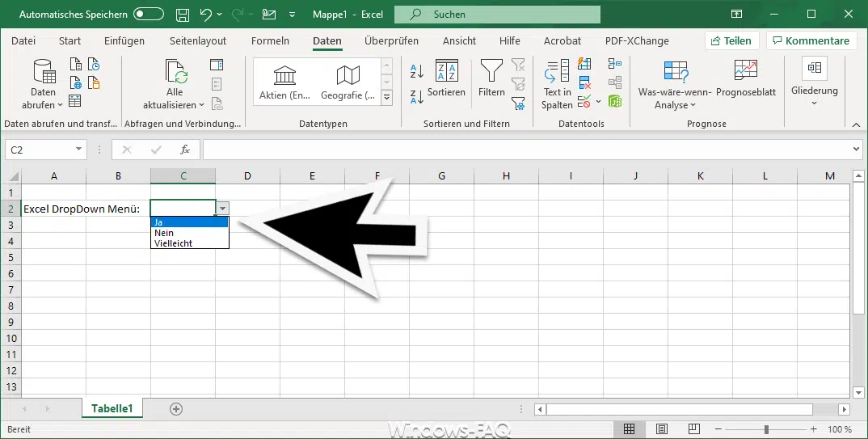Choose 'Vielleicht' from the cell dropdown list
The width and height of the screenshot is (868, 439).
tap(174, 243)
